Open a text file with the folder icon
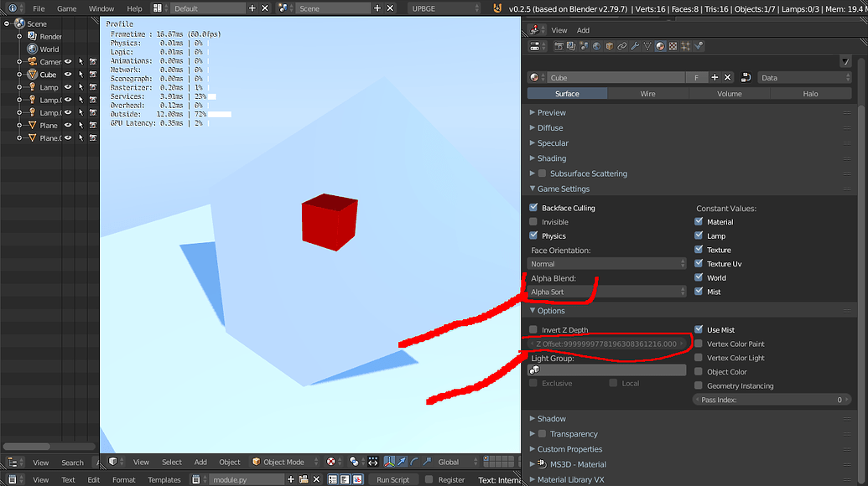This screenshot has width=868, height=486. click(304, 479)
